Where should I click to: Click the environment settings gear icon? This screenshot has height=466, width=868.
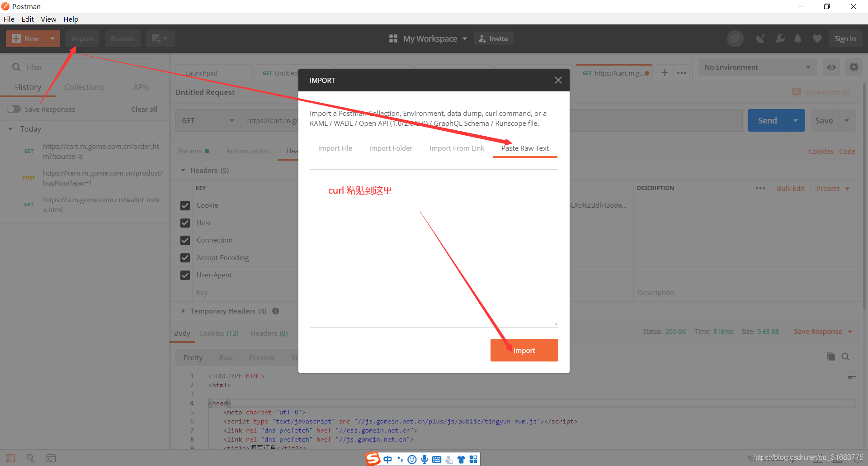coord(854,67)
